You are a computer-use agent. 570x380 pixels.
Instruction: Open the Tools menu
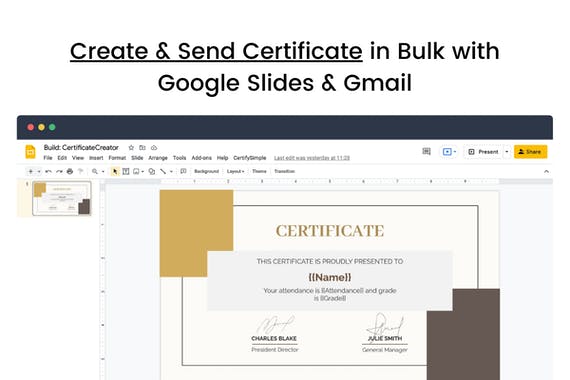180,158
